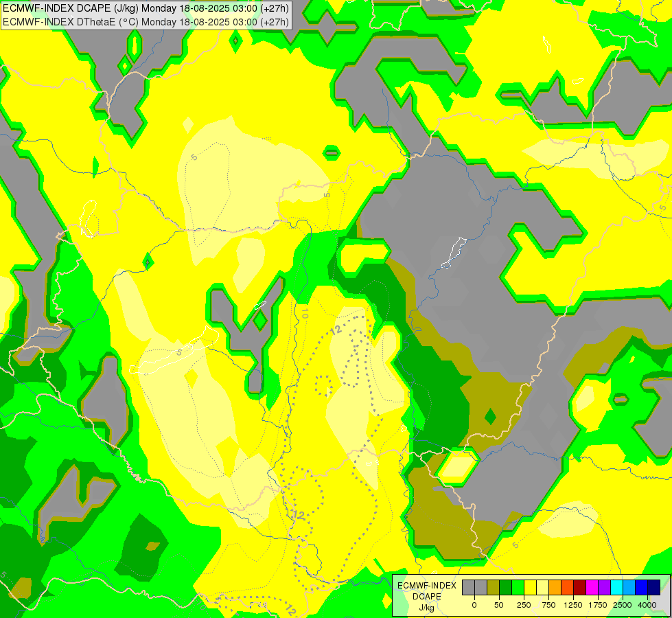Select the purple legend swatch
672x618 pixels.
[604, 587]
